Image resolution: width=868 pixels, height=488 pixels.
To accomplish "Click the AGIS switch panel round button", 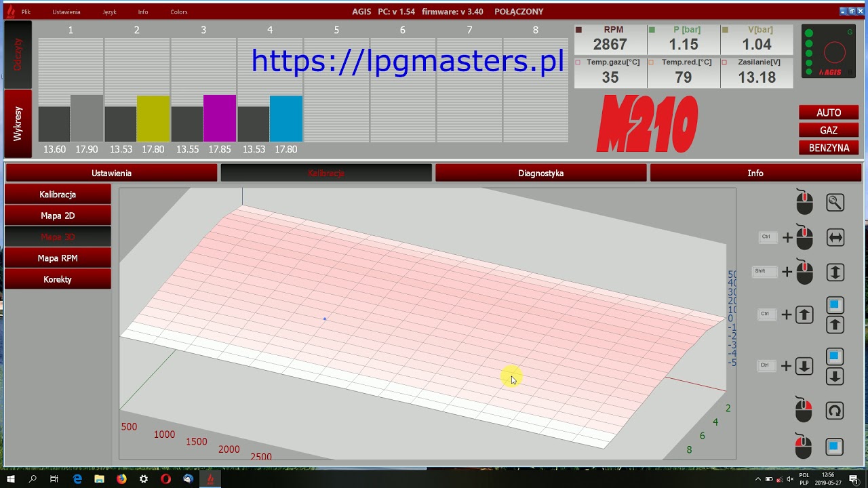I will click(834, 52).
